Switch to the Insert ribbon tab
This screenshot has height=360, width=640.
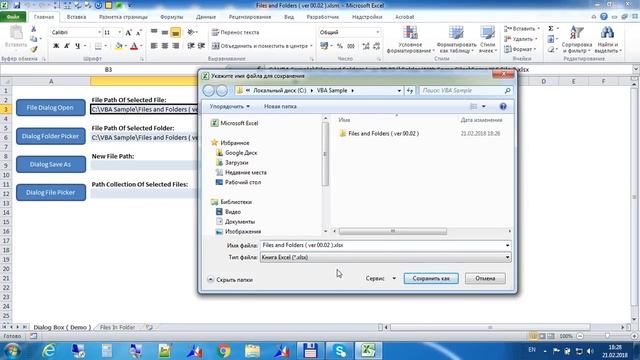pyautogui.click(x=76, y=17)
